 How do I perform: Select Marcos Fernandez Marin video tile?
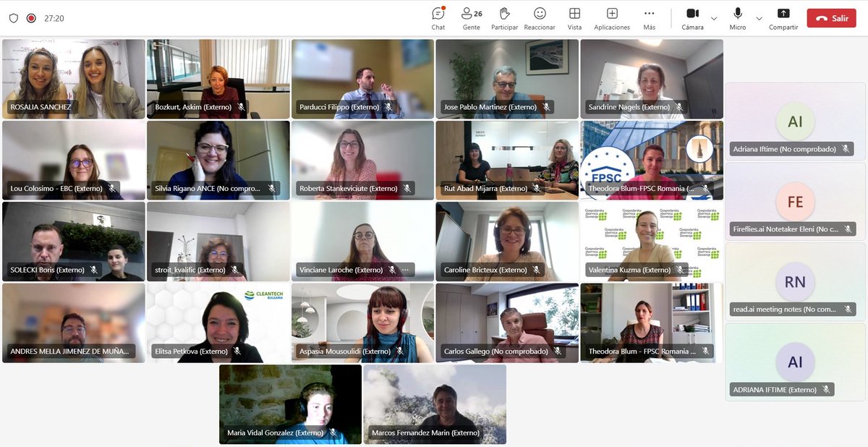coord(435,404)
